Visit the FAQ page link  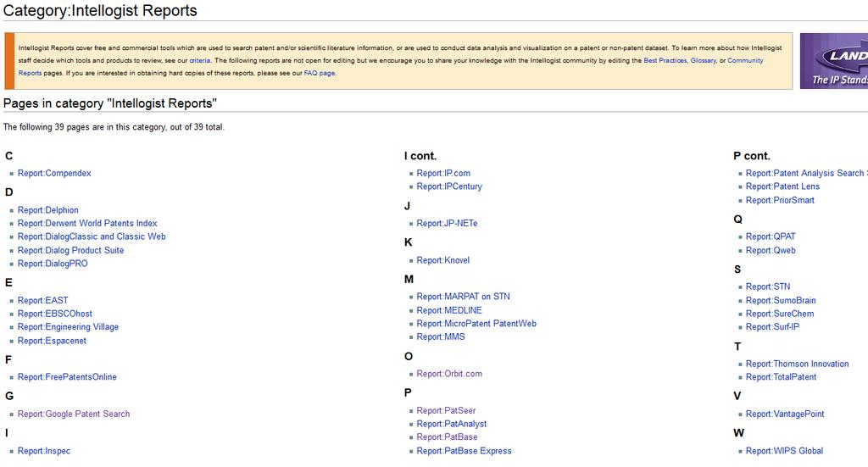pos(320,73)
